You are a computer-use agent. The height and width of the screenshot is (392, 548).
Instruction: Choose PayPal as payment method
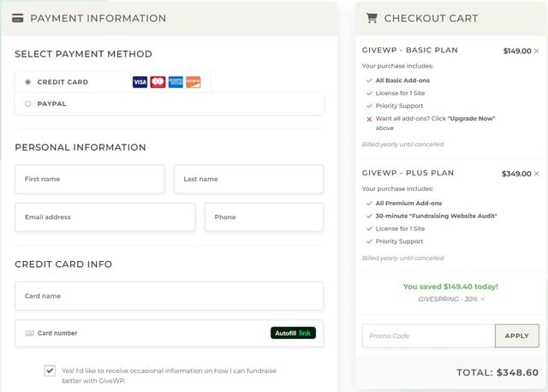coord(28,104)
